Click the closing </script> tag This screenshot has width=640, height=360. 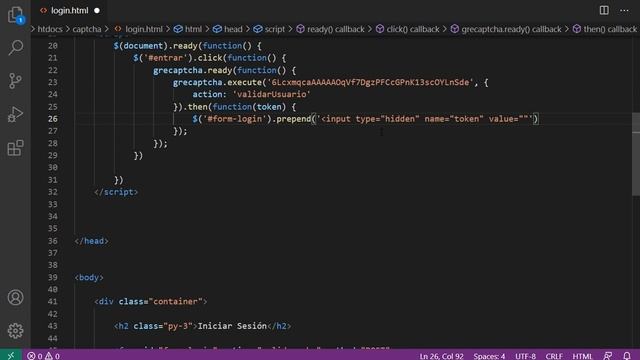coord(116,192)
